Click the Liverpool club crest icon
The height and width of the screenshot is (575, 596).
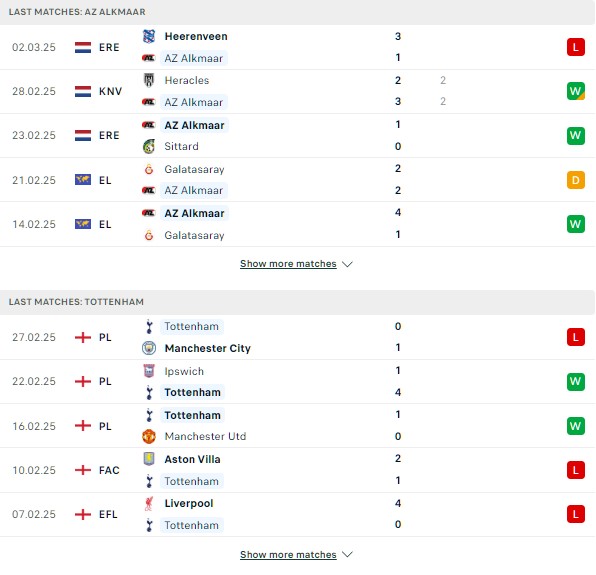click(149, 503)
